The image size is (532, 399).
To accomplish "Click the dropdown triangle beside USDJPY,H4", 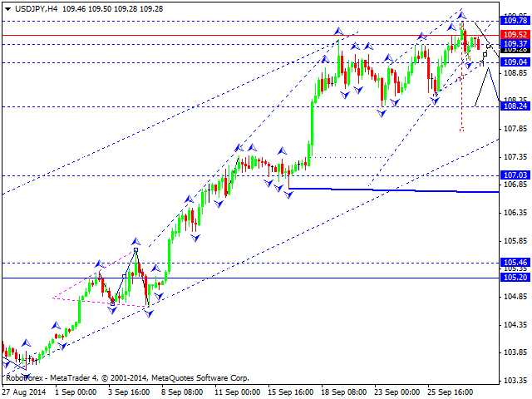I will click(6, 7).
